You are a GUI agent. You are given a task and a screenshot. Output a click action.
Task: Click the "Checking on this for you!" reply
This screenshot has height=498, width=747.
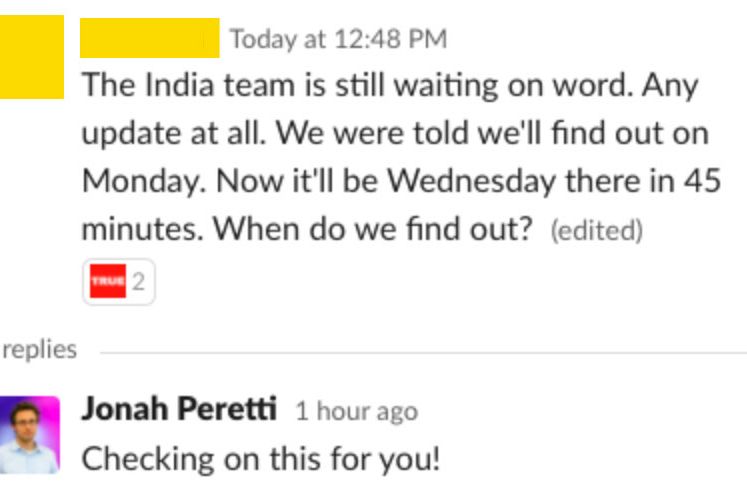[260, 459]
